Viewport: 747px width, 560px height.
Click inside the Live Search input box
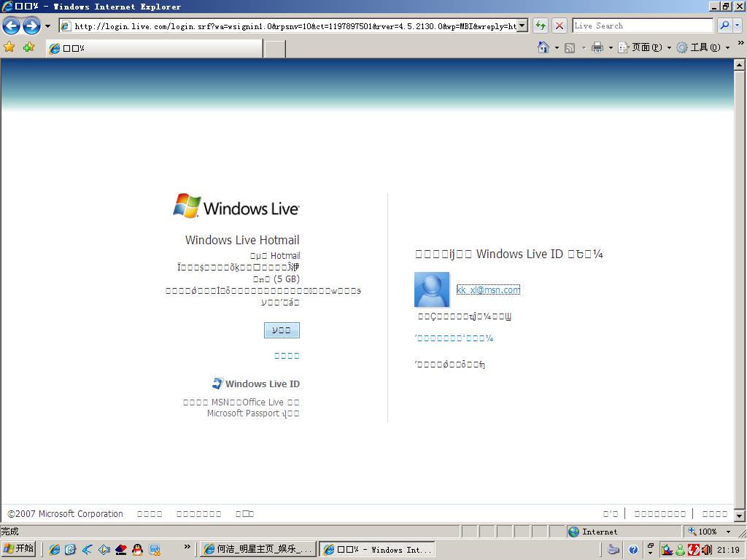coord(642,26)
